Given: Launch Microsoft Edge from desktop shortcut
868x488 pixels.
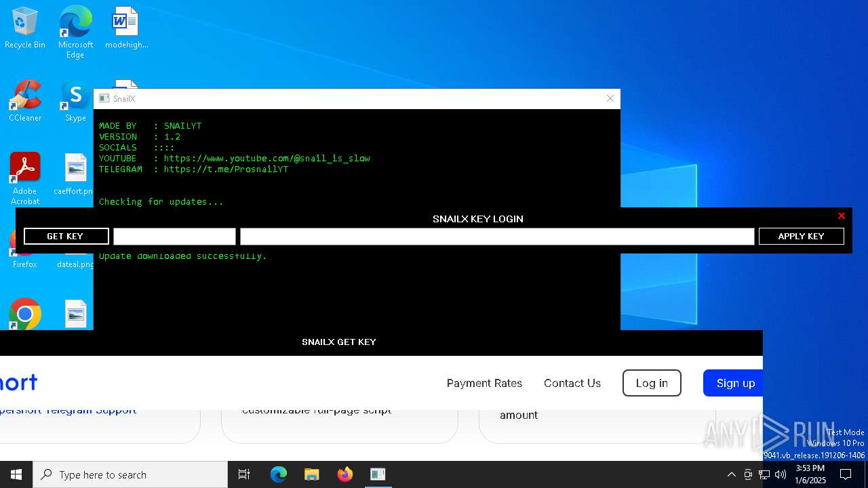Looking at the screenshot, I should pos(75,32).
